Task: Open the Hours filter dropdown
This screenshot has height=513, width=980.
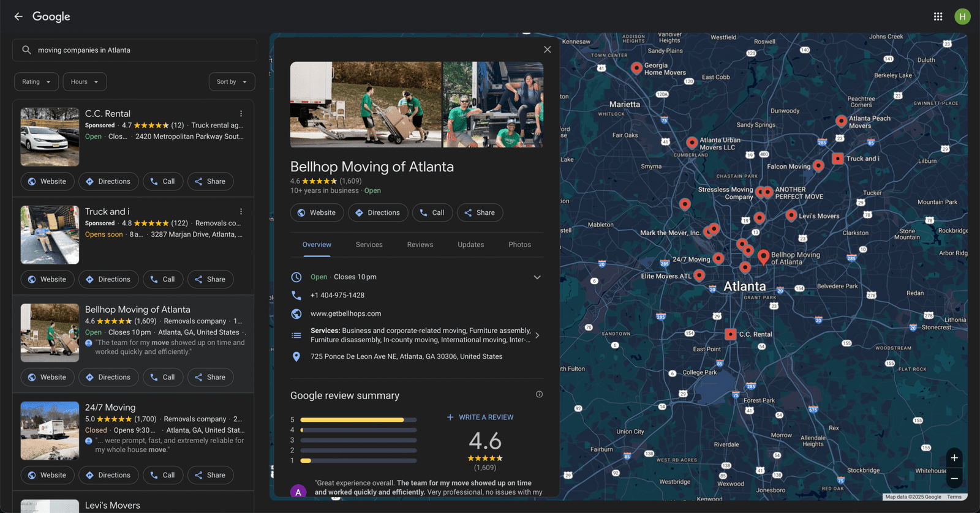Action: pos(85,82)
